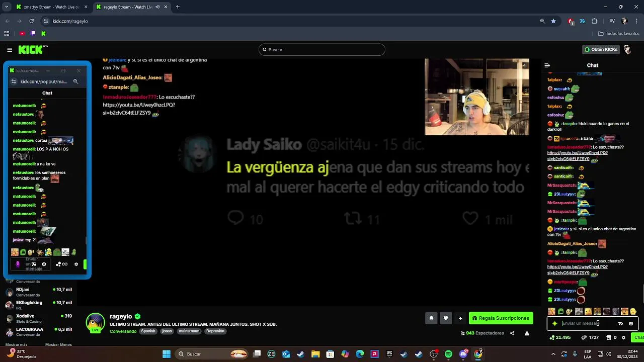644x362 pixels.
Task: Open Chrome three-dot menu
Action: (x=636, y=21)
